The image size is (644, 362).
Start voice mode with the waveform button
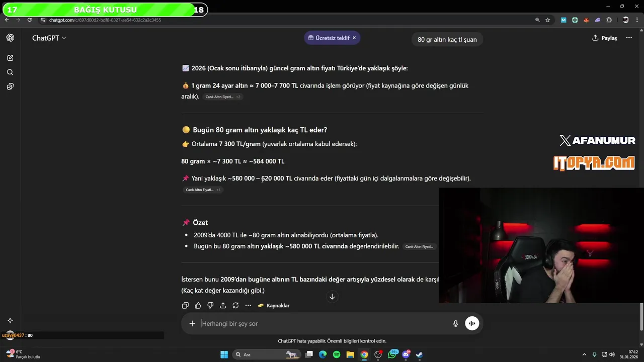point(472,323)
